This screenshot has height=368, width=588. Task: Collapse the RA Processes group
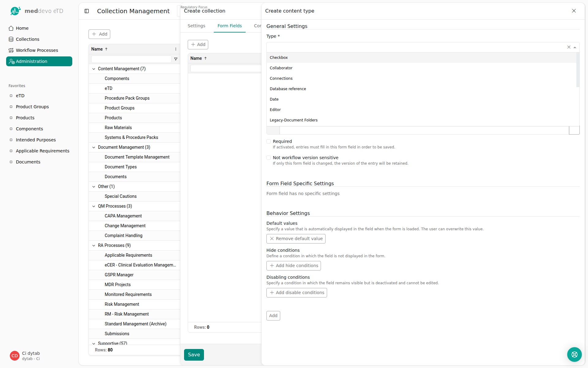[x=94, y=245]
